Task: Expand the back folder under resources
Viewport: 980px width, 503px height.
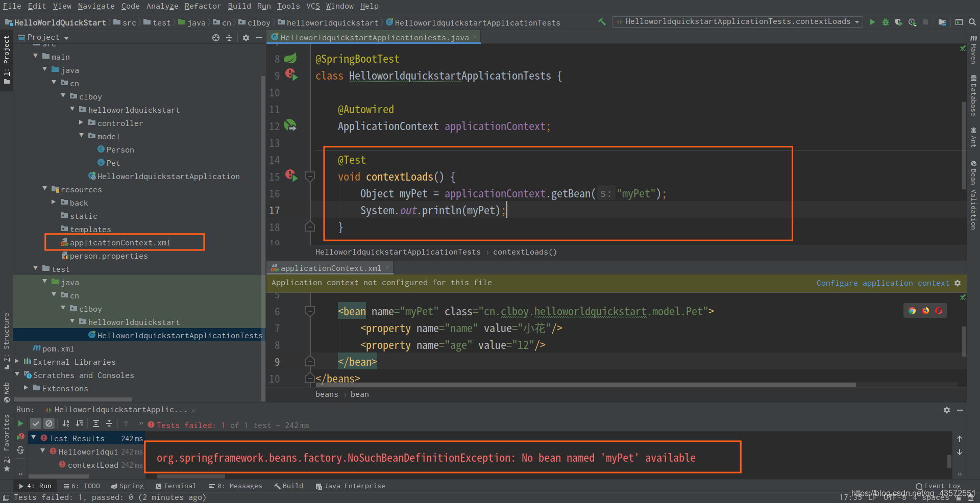Action: tap(54, 202)
